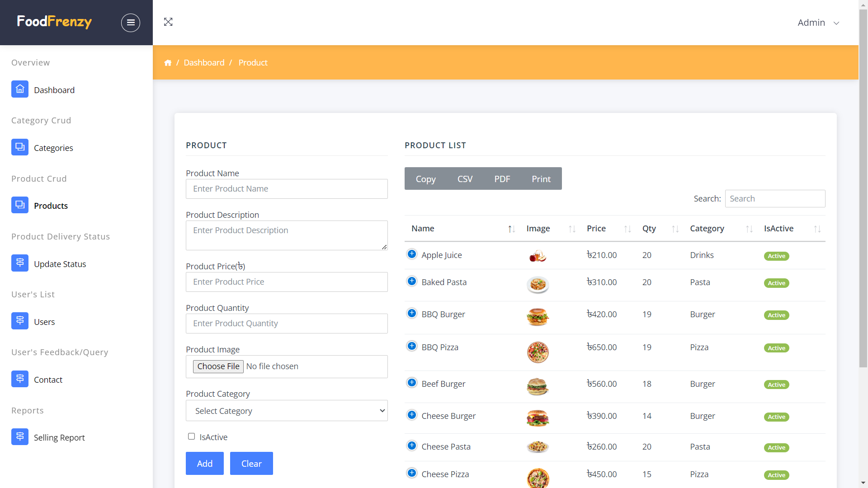
Task: Expand the Apple Juice row details plus icon
Action: pos(412,253)
